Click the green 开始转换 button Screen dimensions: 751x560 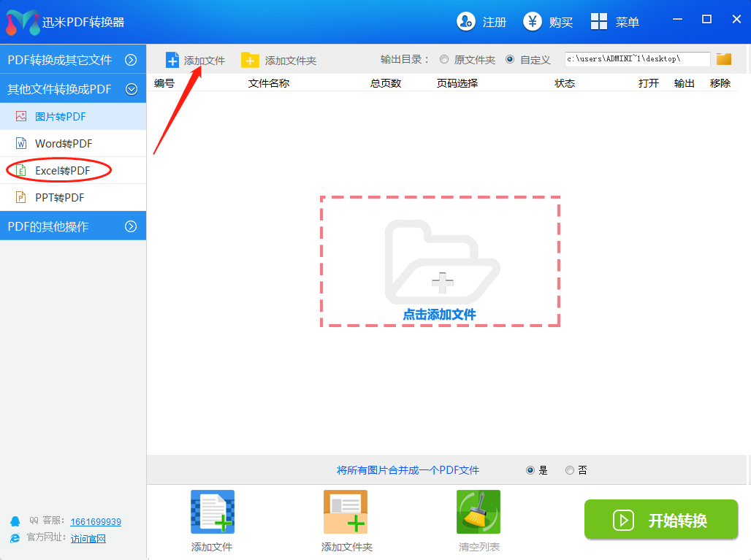661,520
